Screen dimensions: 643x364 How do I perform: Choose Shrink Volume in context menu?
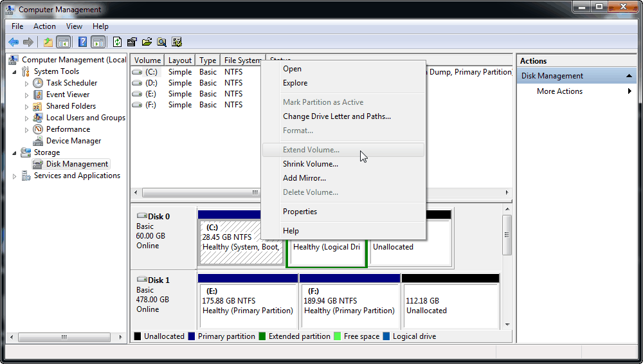point(343,164)
